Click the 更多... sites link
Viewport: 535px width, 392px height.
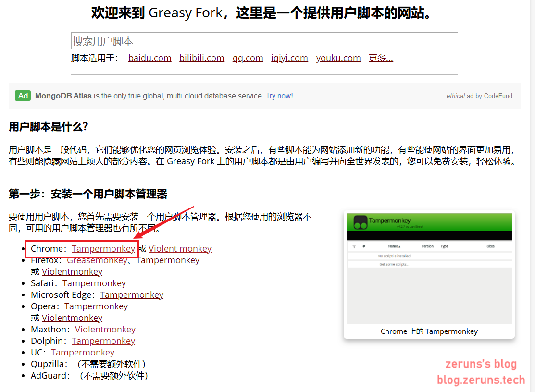(x=381, y=58)
